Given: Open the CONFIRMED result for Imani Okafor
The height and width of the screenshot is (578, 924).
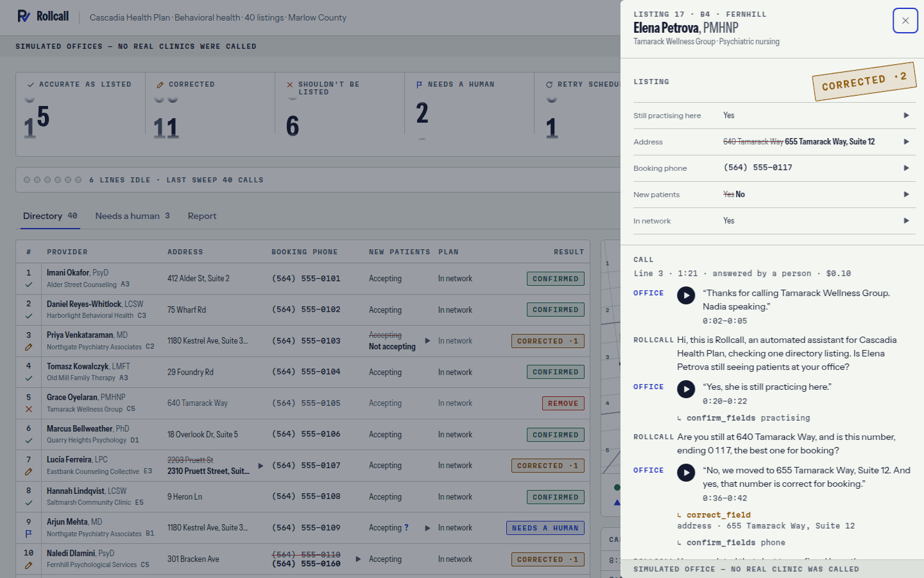Looking at the screenshot, I should coord(556,279).
